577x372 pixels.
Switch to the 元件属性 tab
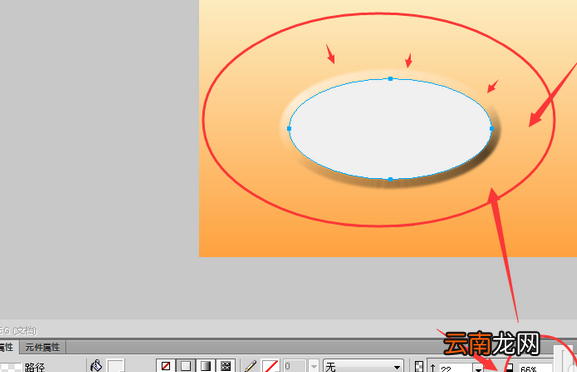click(x=42, y=347)
